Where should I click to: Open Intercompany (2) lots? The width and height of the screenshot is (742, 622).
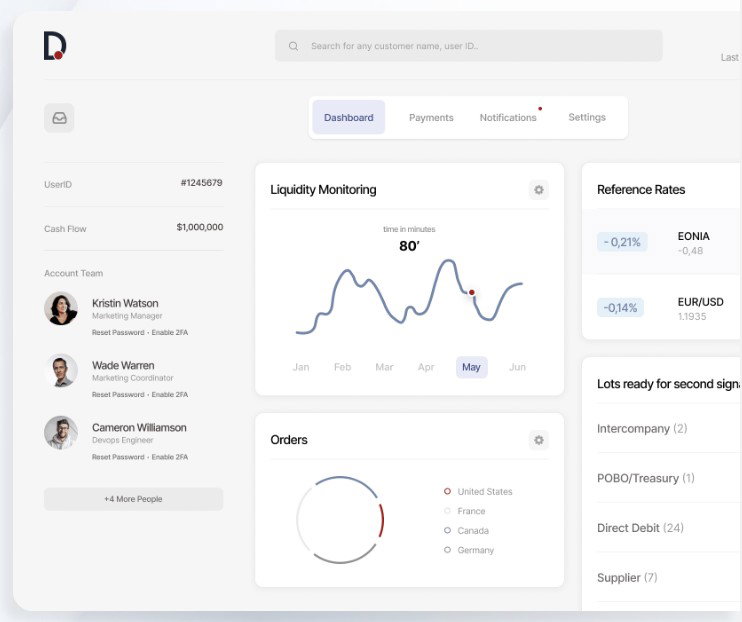coord(642,428)
